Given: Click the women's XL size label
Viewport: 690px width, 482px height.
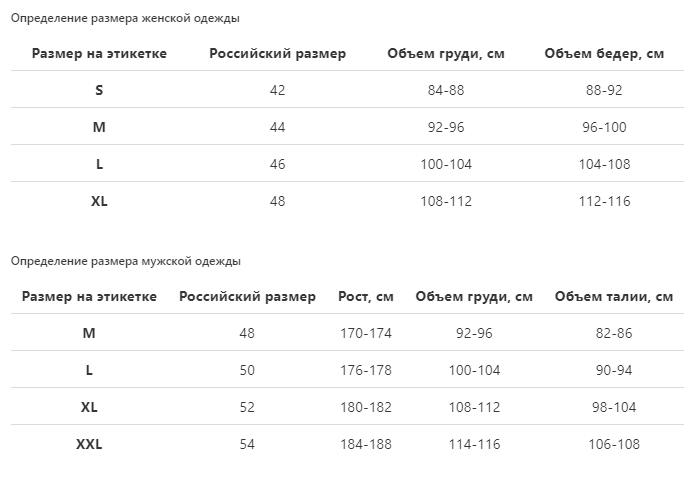Looking at the screenshot, I should pos(99,201).
